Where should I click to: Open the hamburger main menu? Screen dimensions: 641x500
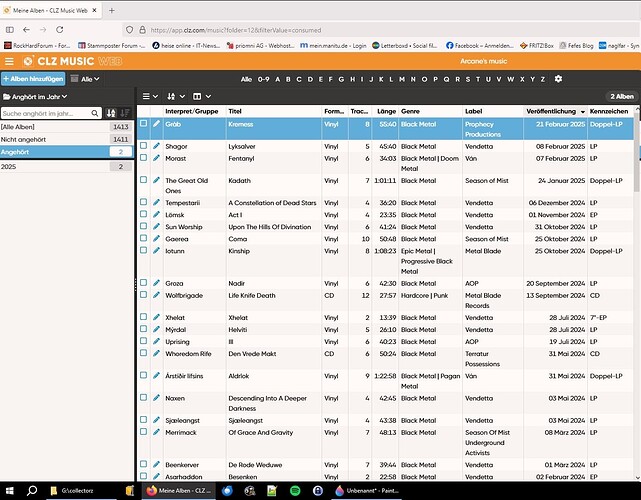click(x=9, y=61)
